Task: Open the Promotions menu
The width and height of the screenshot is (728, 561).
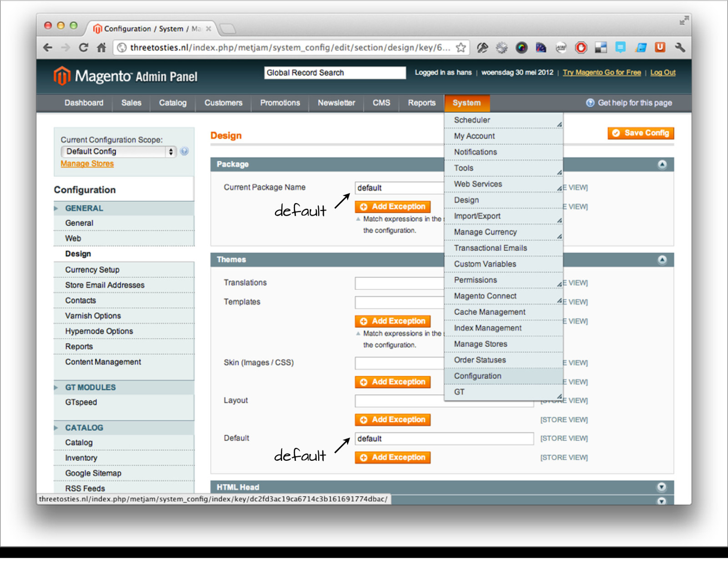Action: point(280,103)
